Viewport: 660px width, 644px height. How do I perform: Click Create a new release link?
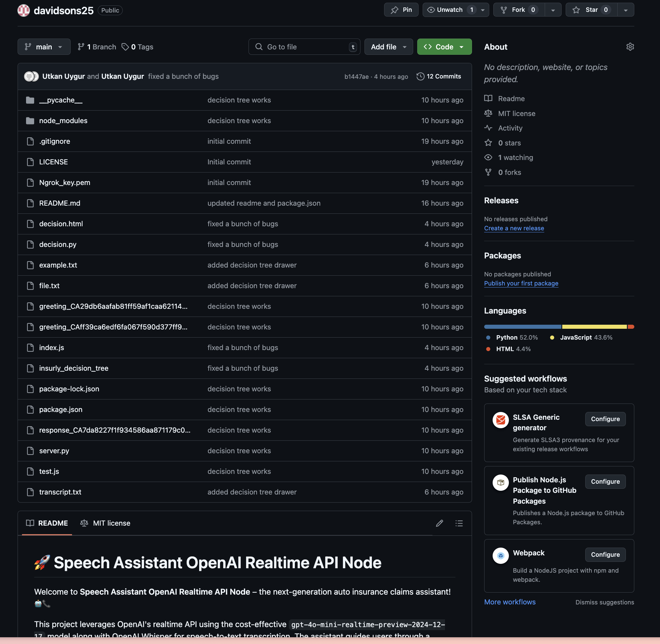514,228
